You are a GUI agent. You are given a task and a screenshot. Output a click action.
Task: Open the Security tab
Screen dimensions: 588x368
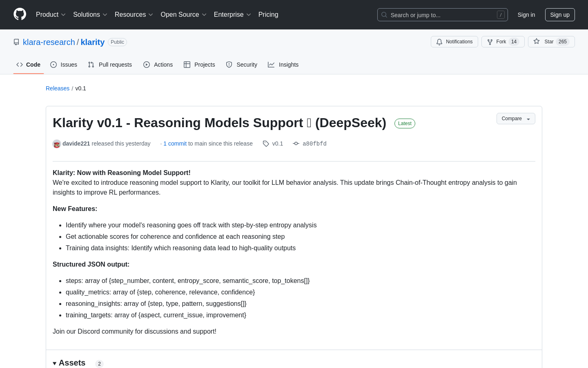[x=242, y=65]
